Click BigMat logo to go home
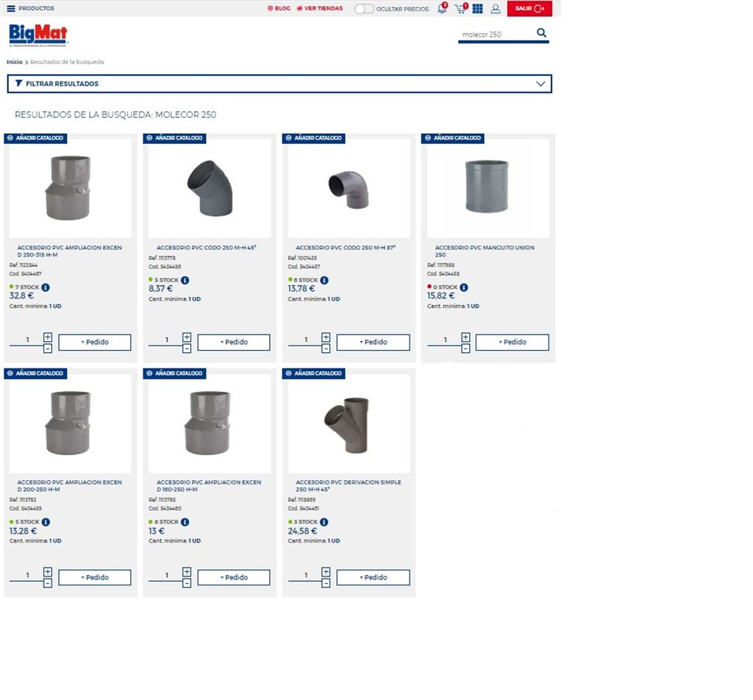This screenshot has width=753, height=700. tap(38, 34)
